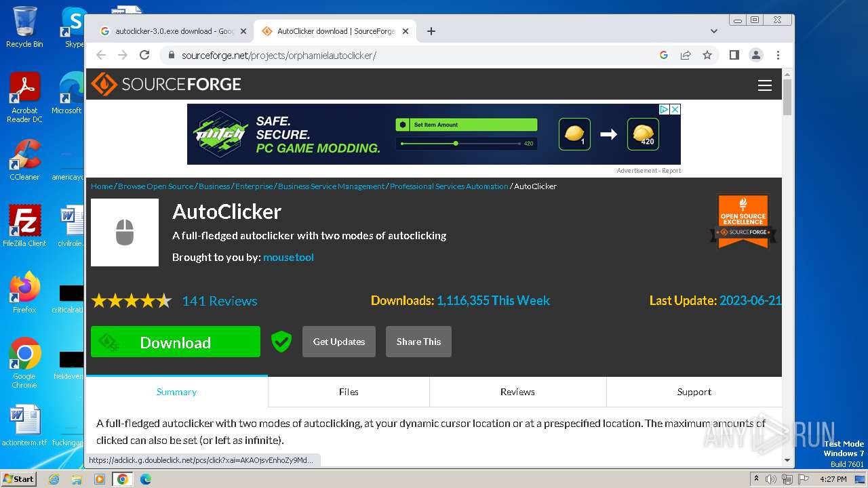Open Chrome's three-dot menu
The height and width of the screenshot is (488, 868).
coord(778,55)
